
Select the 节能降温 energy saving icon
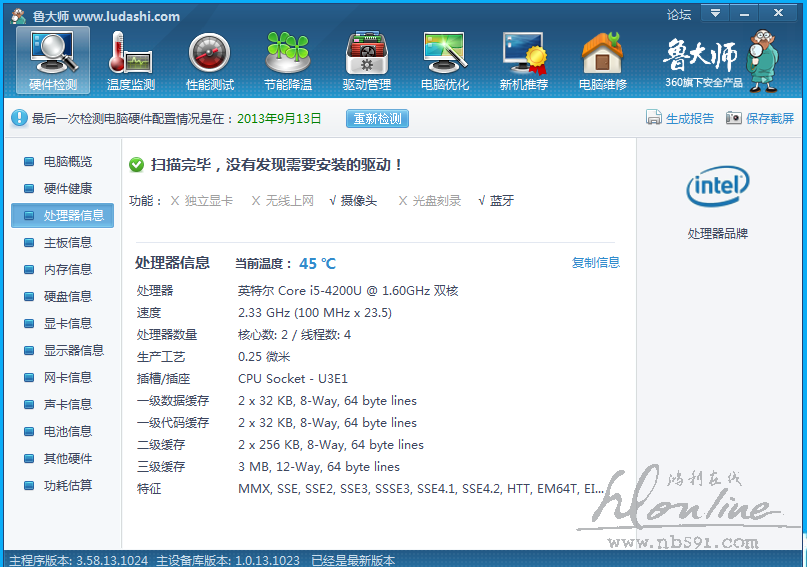pos(288,59)
